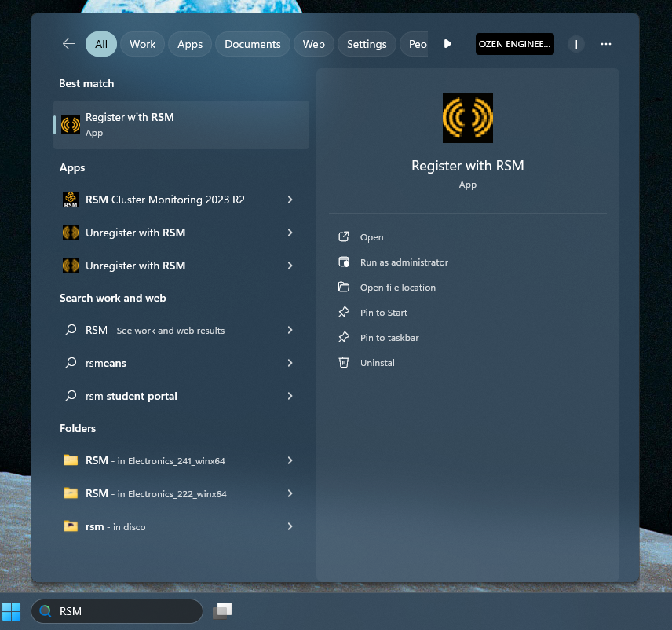Click Open in the preview actions
This screenshot has height=630, width=672.
(x=371, y=237)
